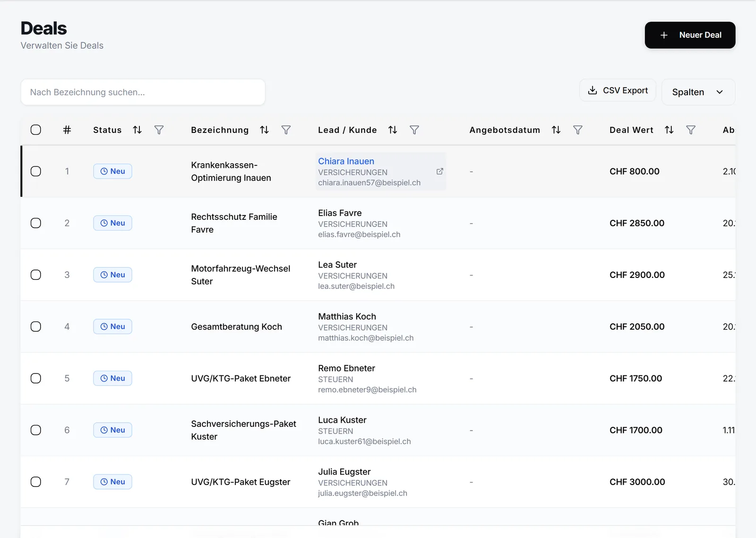Click the Neu status badge in row 7
The height and width of the screenshot is (538, 756).
(x=112, y=482)
